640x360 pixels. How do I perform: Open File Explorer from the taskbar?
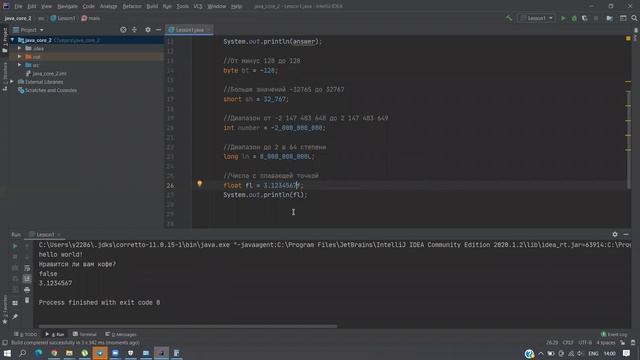tap(69, 353)
